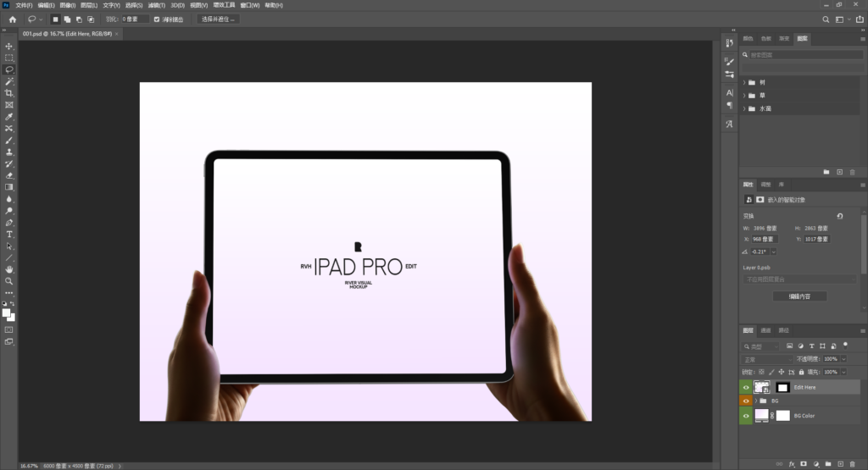Create a new layer icon
The width and height of the screenshot is (868, 470).
point(840,464)
